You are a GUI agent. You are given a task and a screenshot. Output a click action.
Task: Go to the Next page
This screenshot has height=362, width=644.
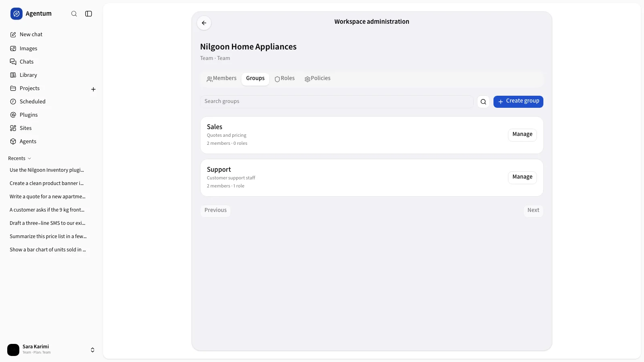pos(533,210)
